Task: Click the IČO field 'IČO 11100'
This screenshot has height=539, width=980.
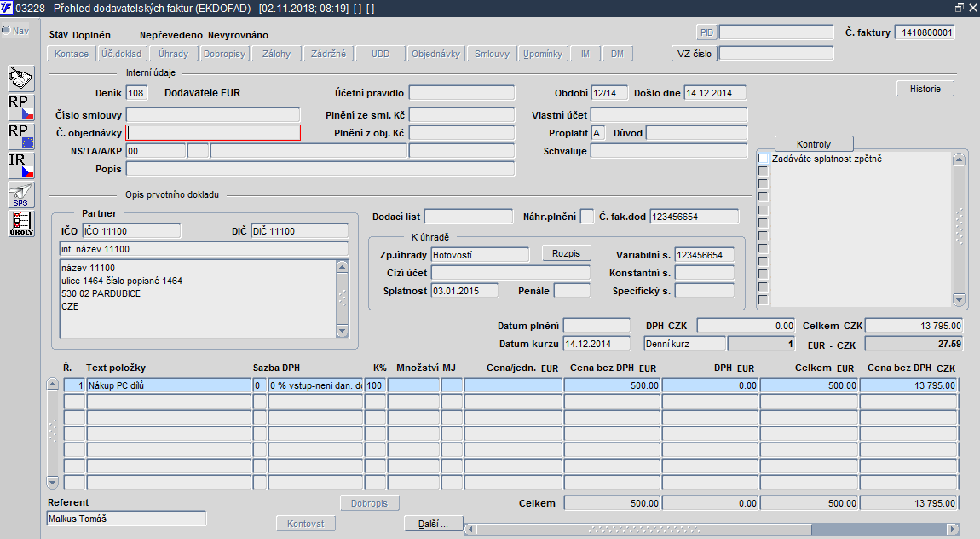Action: pyautogui.click(x=131, y=231)
